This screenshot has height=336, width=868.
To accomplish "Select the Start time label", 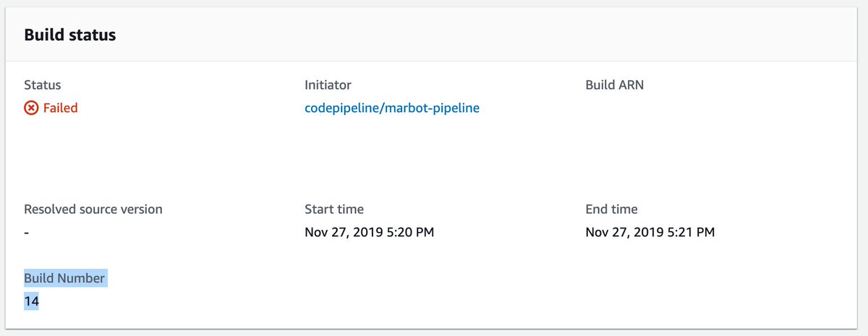I will (334, 210).
